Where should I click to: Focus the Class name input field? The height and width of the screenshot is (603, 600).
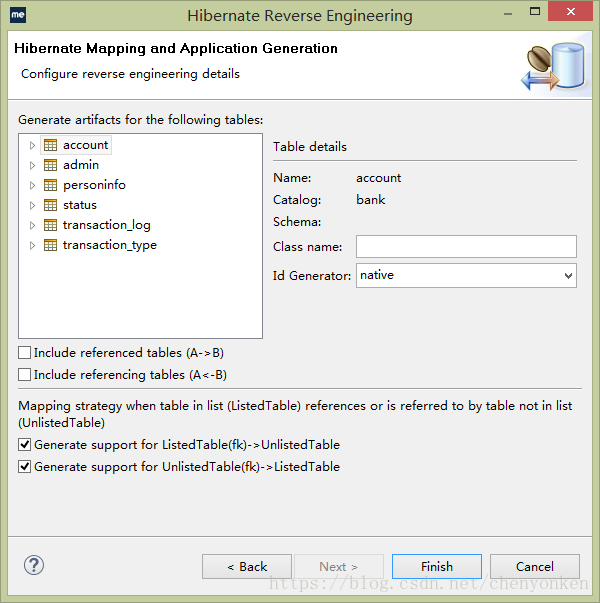click(x=466, y=247)
